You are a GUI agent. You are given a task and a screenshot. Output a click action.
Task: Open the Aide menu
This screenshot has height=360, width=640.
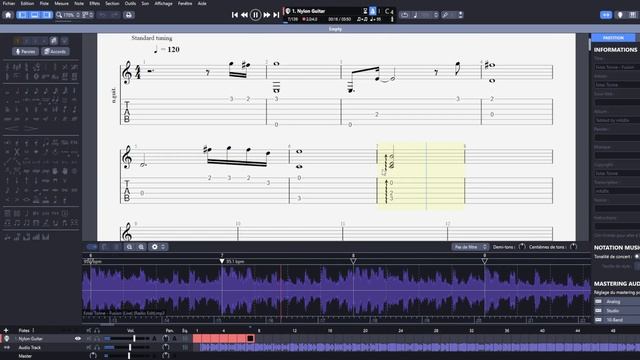click(x=202, y=3)
